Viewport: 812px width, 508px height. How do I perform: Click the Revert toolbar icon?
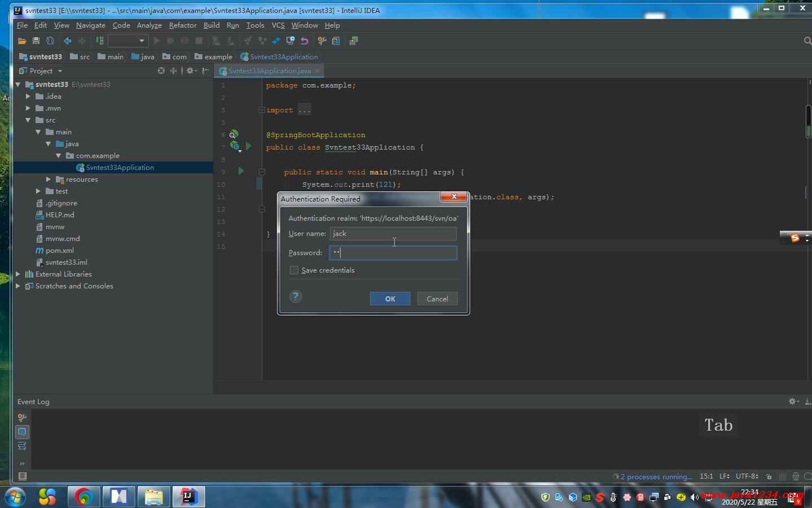pyautogui.click(x=304, y=41)
